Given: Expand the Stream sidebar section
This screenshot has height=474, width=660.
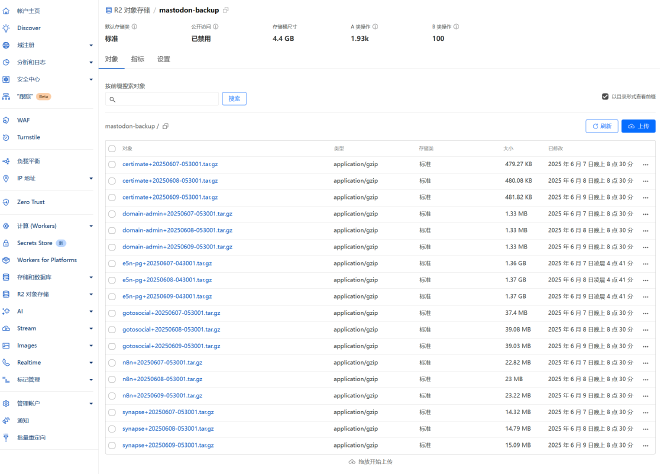Looking at the screenshot, I should 91,328.
